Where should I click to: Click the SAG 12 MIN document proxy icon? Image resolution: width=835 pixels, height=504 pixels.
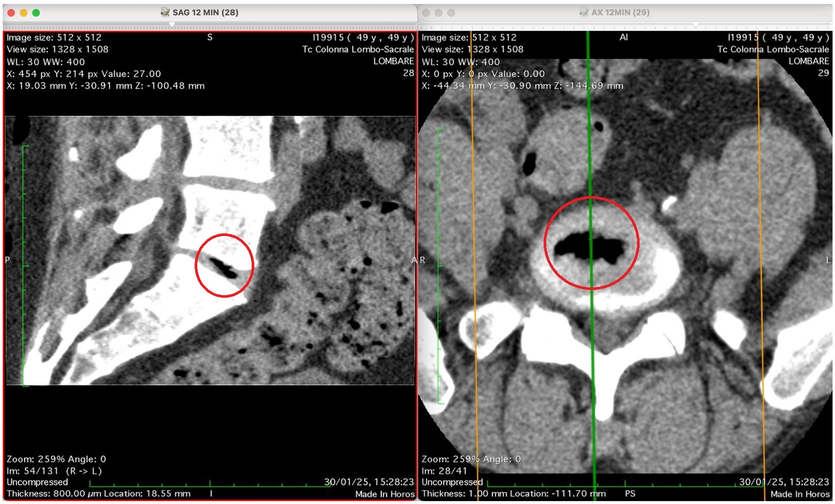pyautogui.click(x=165, y=12)
